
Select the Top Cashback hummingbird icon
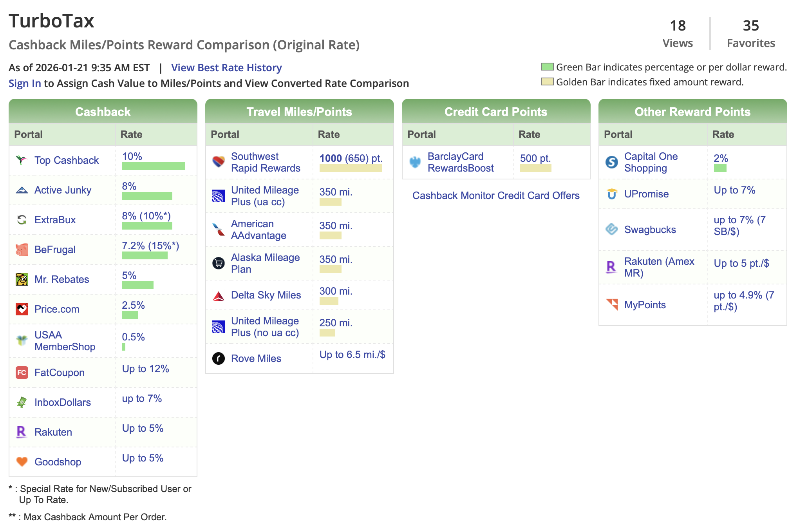pyautogui.click(x=22, y=160)
